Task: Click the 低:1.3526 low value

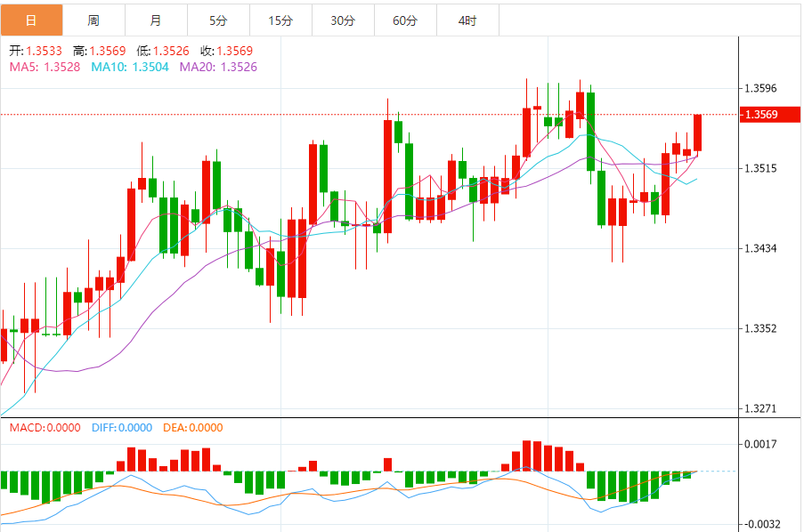Action: [163, 51]
